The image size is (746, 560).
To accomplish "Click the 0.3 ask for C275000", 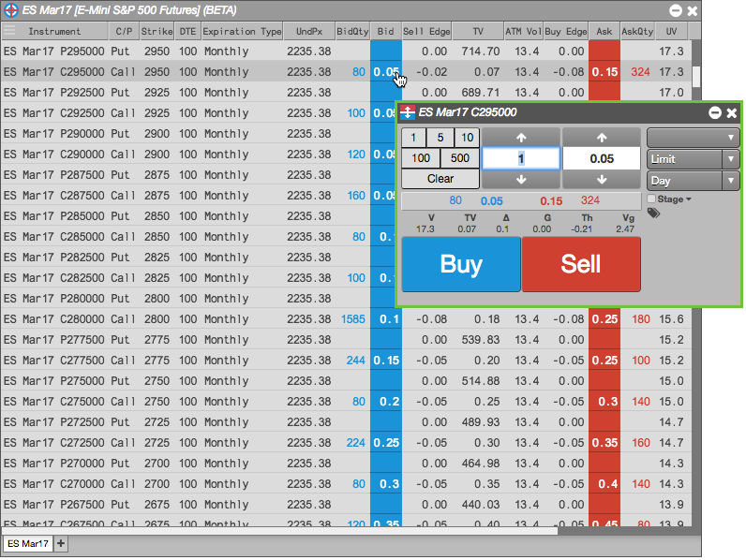I will pyautogui.click(x=604, y=402).
